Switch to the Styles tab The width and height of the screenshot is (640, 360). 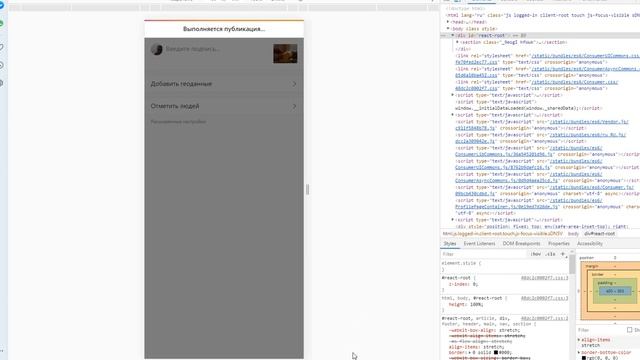click(x=450, y=244)
